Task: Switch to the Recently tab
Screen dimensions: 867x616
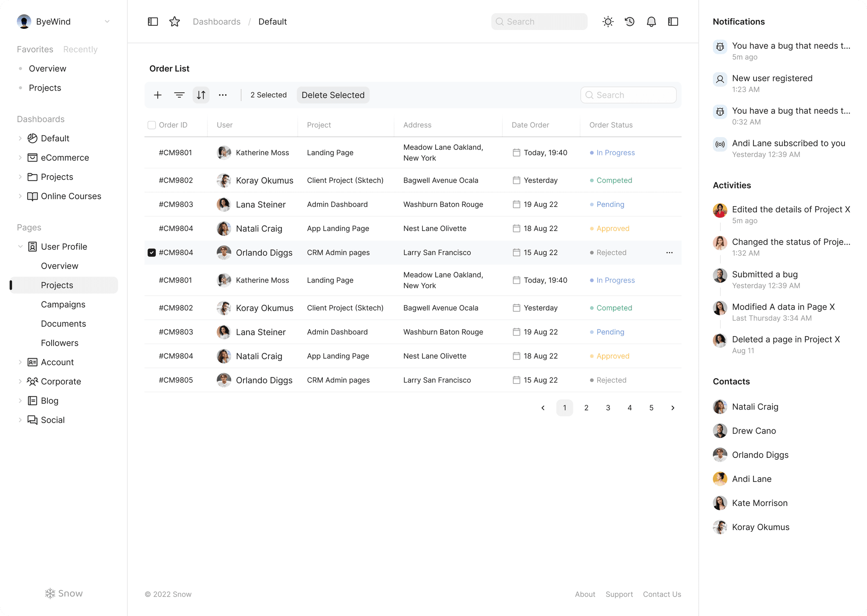Action: [x=80, y=49]
